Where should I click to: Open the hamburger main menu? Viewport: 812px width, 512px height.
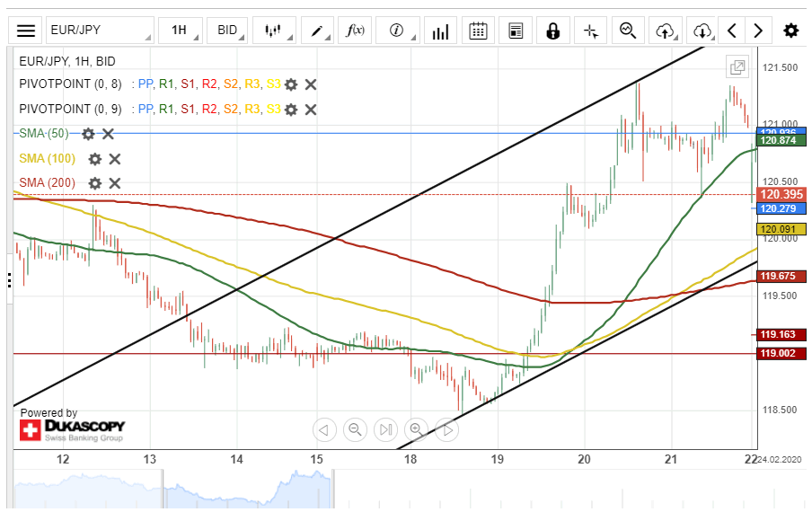tap(27, 31)
